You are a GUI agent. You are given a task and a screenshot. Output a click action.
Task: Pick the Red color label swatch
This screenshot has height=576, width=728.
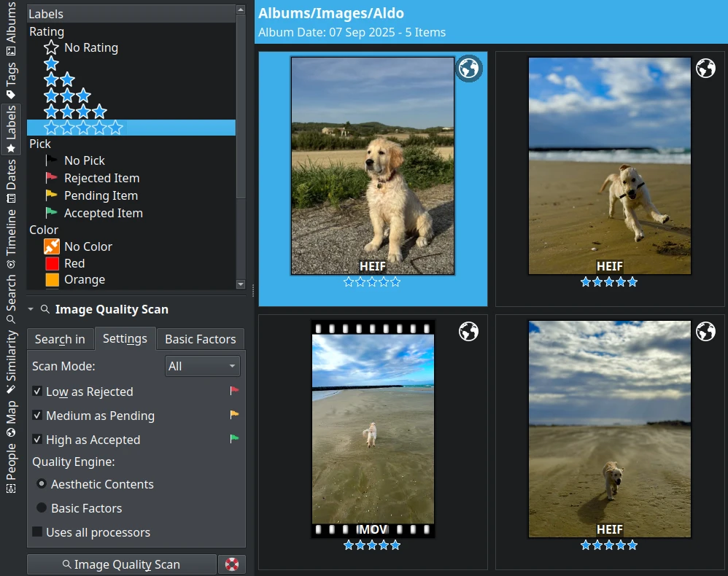tap(52, 263)
